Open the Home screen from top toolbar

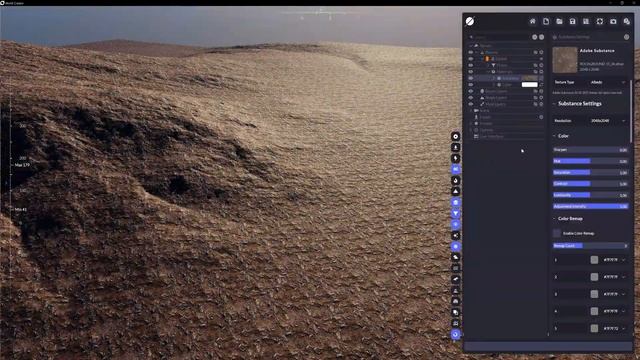pos(532,21)
